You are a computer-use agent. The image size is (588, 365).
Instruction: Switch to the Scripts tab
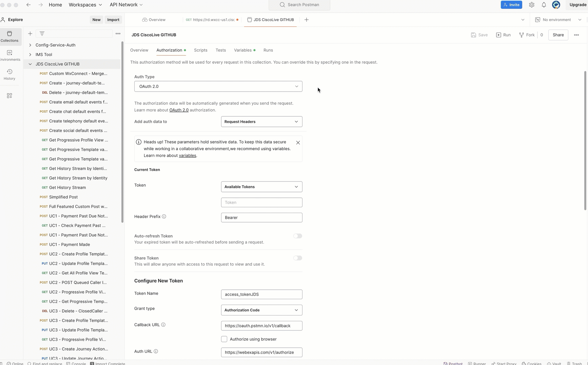pyautogui.click(x=200, y=50)
